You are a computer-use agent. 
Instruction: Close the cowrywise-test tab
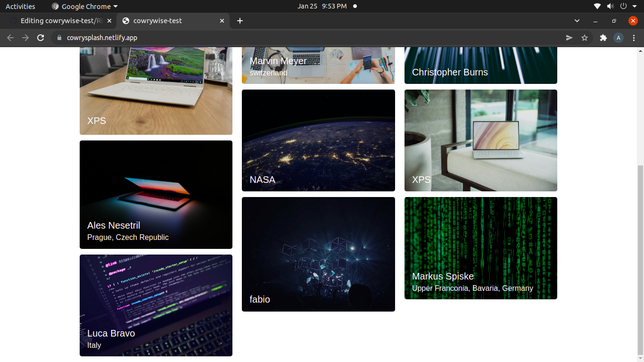point(222,21)
